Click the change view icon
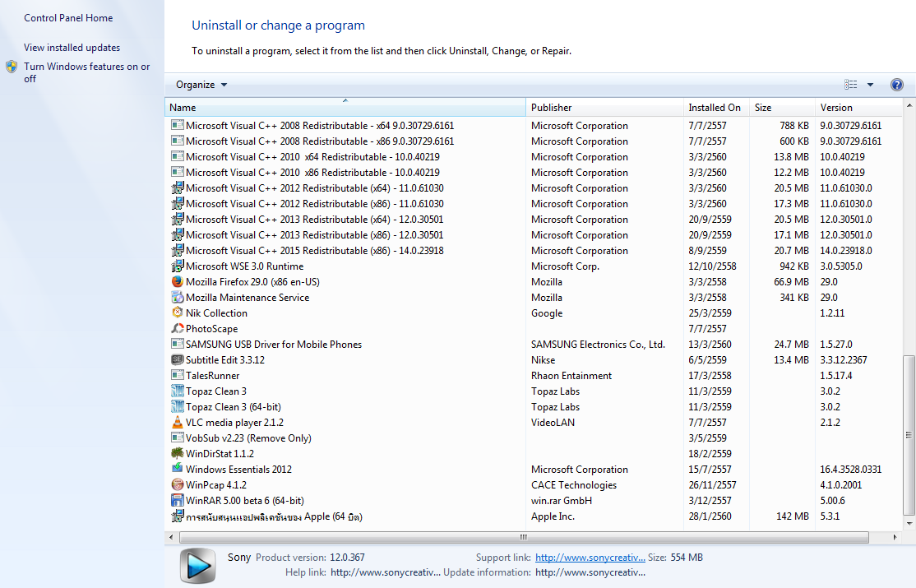Viewport: 916px width, 588px height. 850,85
